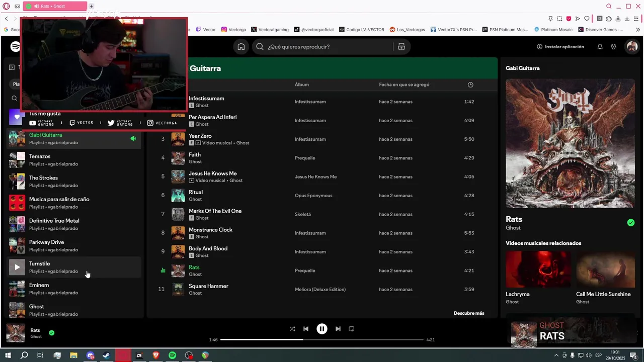This screenshot has width=644, height=362.
Task: Open the Opus Eponymous album link
Action: pyautogui.click(x=313, y=196)
